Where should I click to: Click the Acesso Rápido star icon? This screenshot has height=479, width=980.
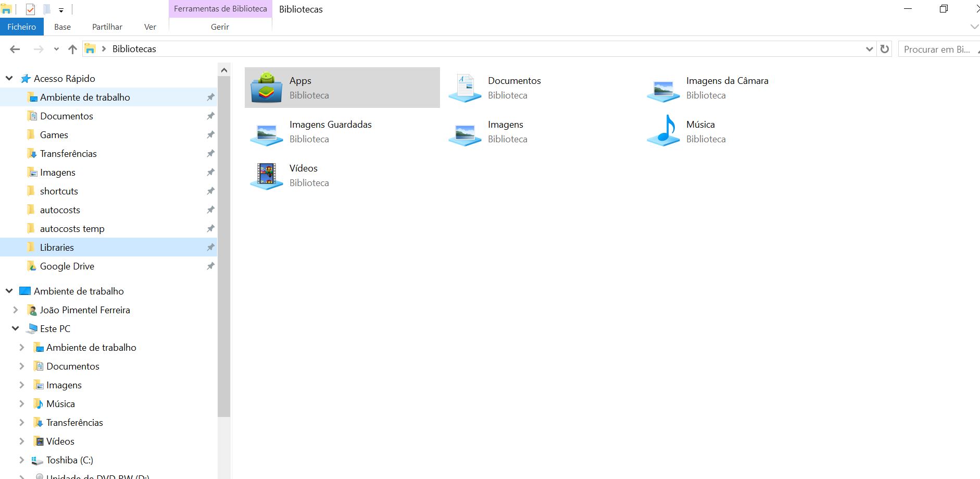coord(26,79)
